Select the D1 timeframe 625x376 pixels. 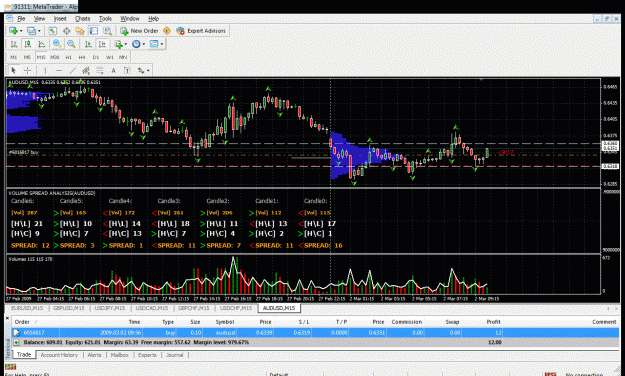pos(96,57)
